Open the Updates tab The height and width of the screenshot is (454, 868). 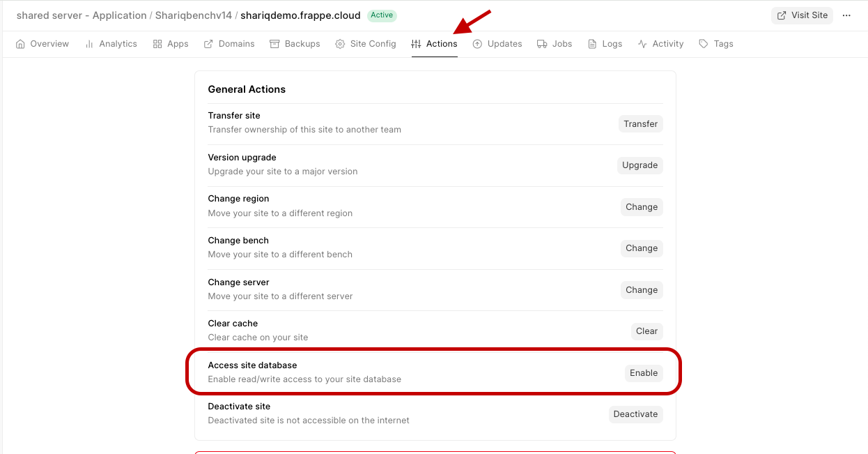(x=497, y=44)
